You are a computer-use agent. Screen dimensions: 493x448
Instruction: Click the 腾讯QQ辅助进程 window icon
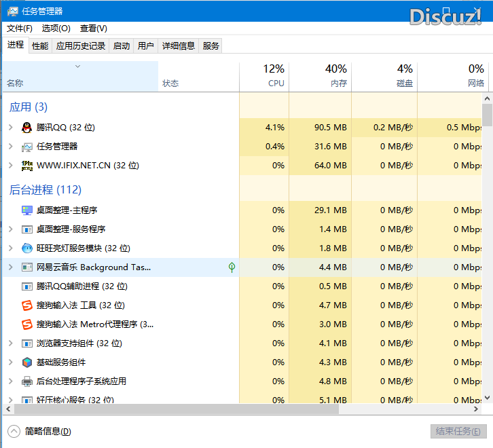tap(27, 286)
